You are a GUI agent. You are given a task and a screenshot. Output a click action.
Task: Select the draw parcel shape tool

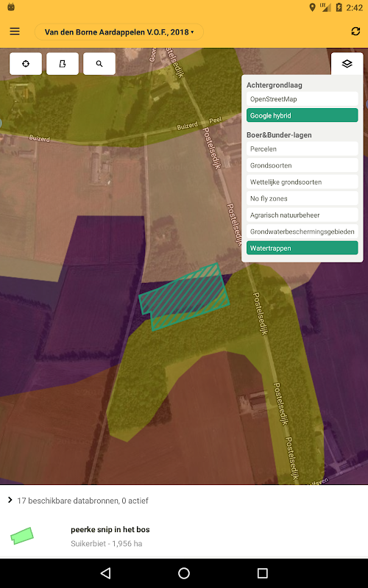click(x=63, y=64)
